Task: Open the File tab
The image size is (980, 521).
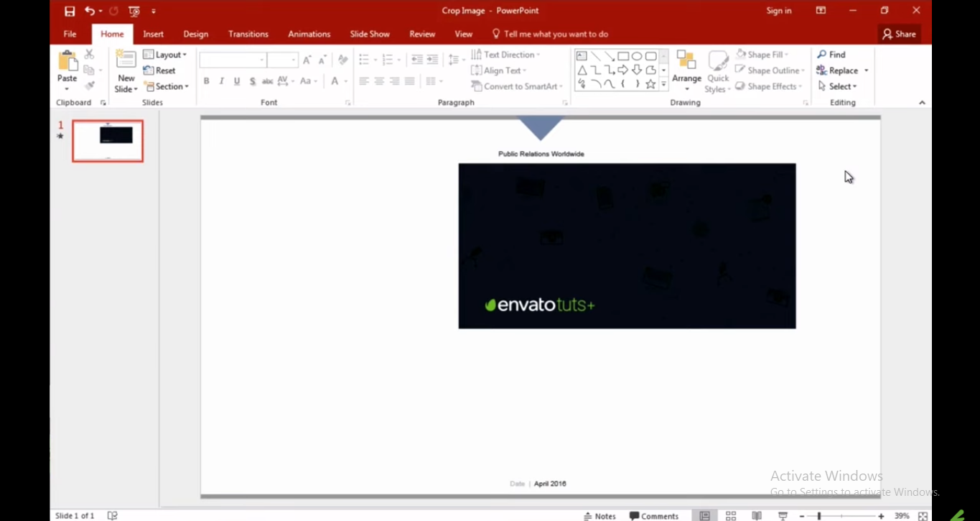Action: [70, 34]
